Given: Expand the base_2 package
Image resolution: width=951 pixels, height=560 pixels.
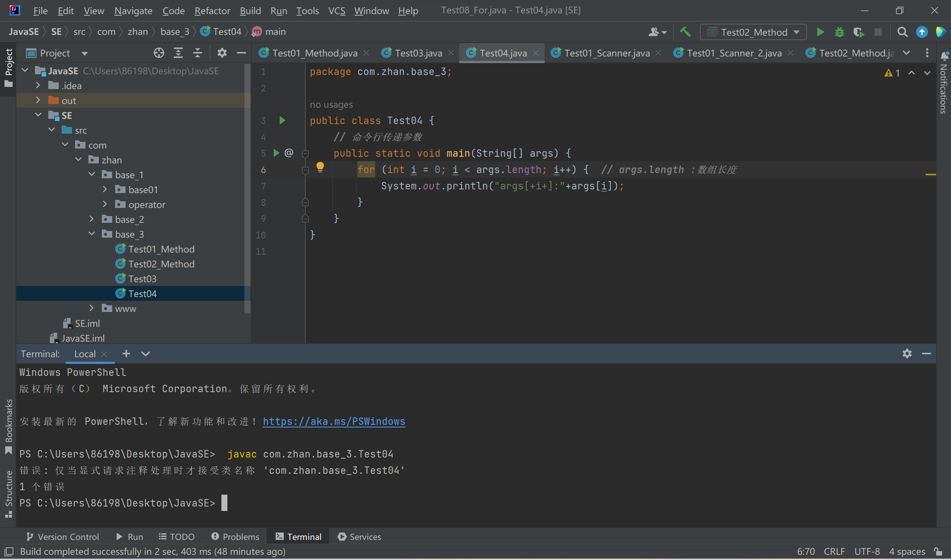Looking at the screenshot, I should point(91,219).
